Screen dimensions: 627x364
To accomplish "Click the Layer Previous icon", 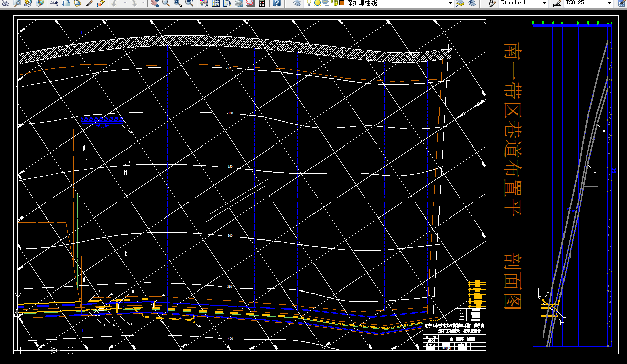I will click(x=472, y=3).
